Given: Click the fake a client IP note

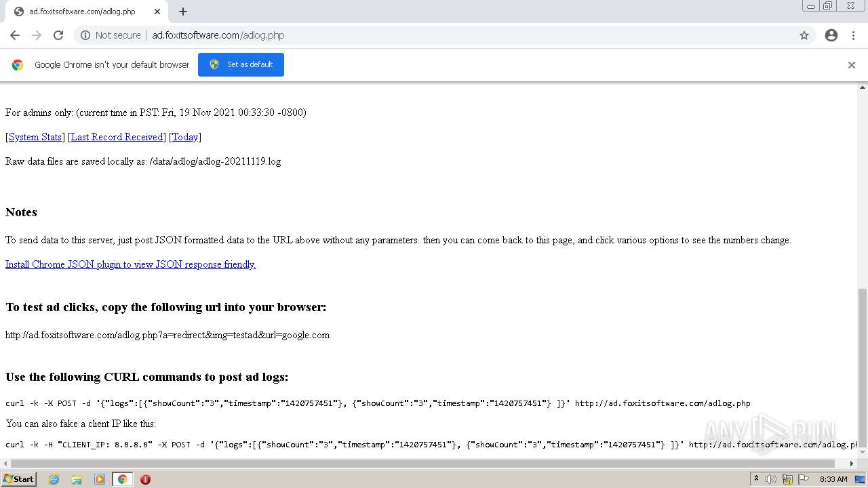Looking at the screenshot, I should tap(81, 424).
